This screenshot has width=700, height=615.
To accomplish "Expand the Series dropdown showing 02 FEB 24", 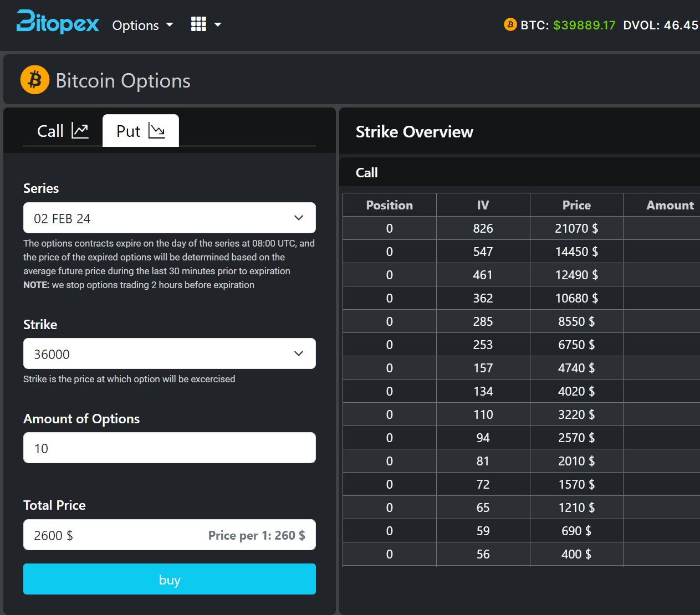I will click(169, 218).
